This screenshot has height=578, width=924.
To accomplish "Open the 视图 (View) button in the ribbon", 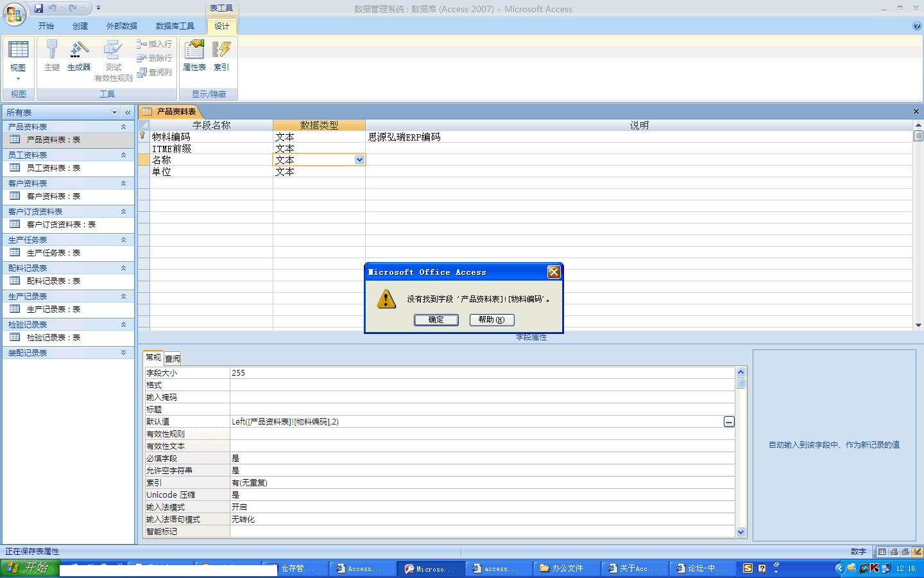I will pos(18,60).
